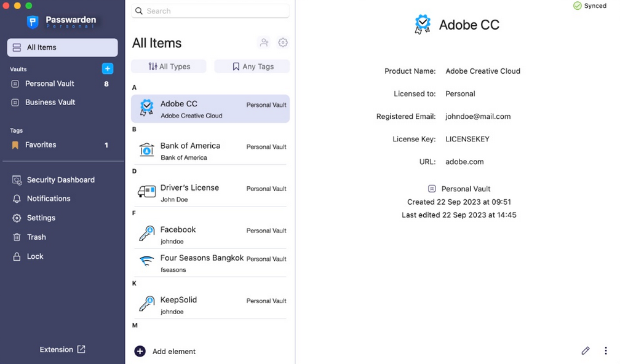This screenshot has height=364, width=620.
Task: Select the Facebook item
Action: [x=210, y=235]
